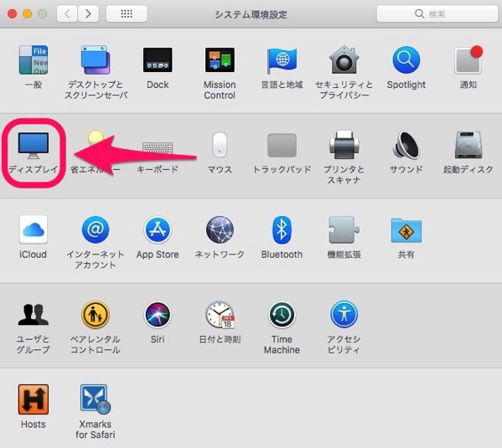Open the Dock preferences pane
The image size is (502, 448).
click(x=158, y=60)
